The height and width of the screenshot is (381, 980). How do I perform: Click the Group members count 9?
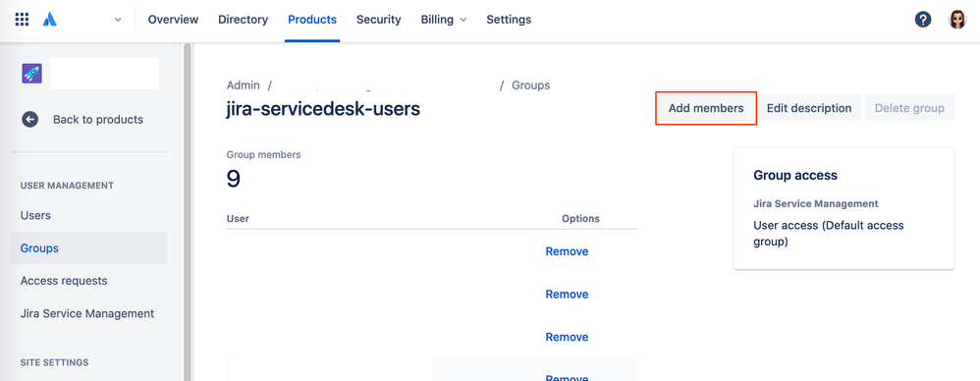click(x=233, y=180)
